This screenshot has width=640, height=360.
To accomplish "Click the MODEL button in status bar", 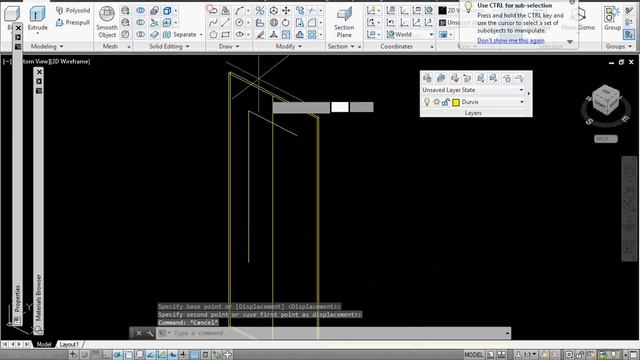I will tap(473, 355).
